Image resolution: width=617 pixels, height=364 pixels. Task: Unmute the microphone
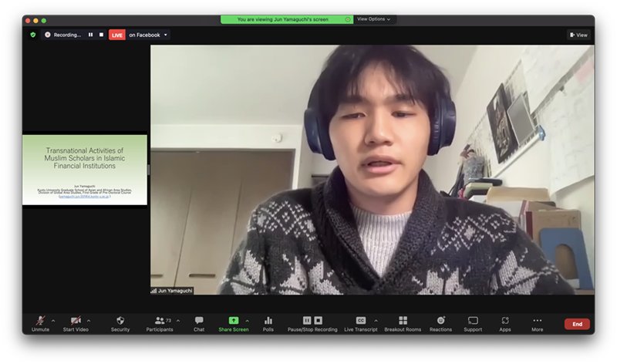(x=40, y=322)
